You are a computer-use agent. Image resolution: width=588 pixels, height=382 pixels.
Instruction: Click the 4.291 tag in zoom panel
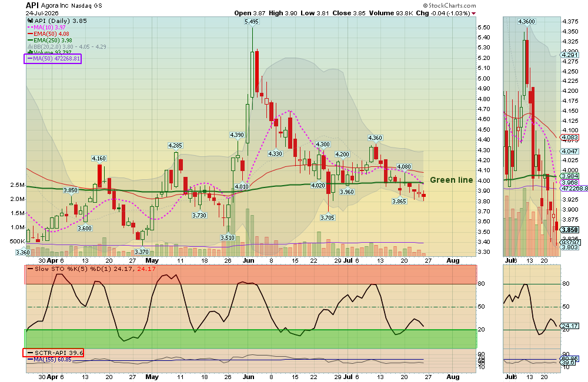tap(570, 55)
